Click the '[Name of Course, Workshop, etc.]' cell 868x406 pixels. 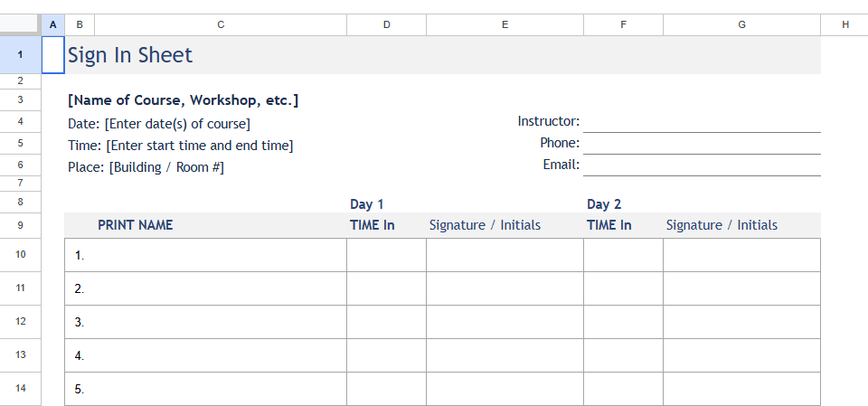[x=183, y=99]
